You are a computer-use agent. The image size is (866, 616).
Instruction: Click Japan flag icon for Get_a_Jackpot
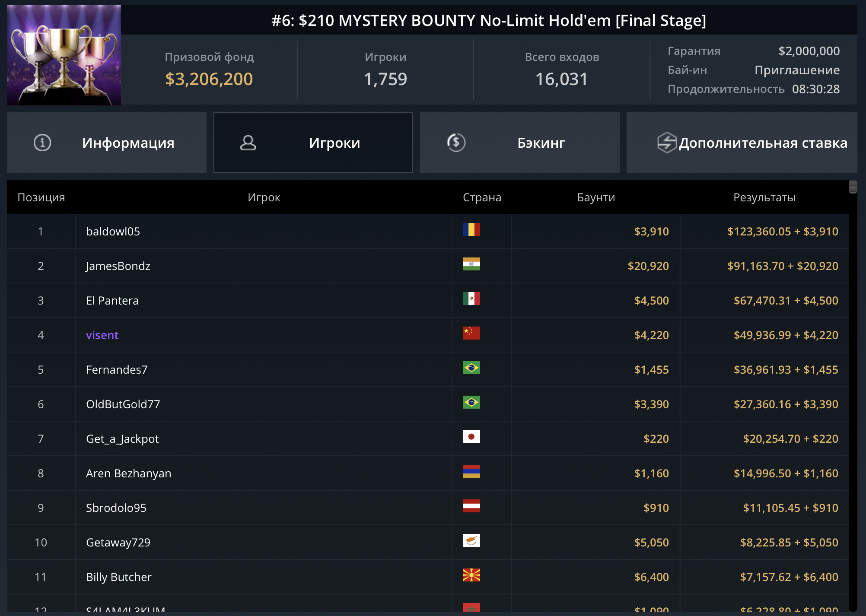pyautogui.click(x=471, y=437)
